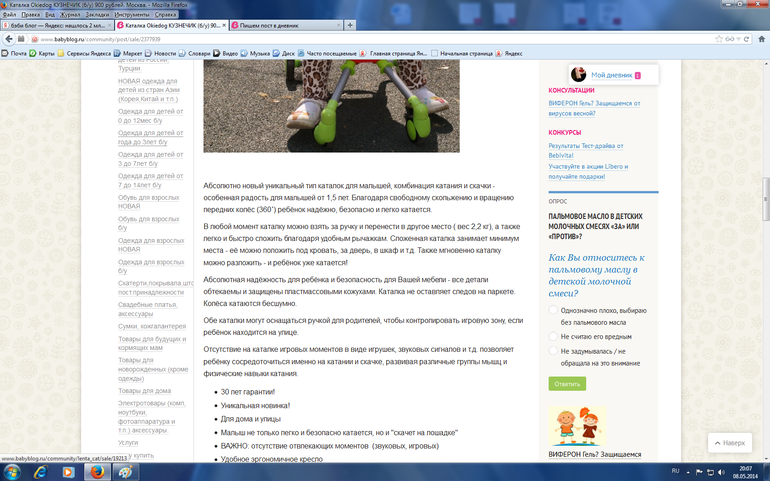Open the Мой дневник link
This screenshot has height=481, width=770.
(611, 75)
